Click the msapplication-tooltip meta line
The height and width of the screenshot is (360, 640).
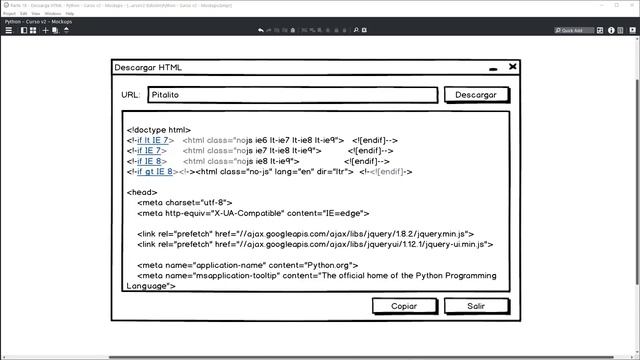point(311,281)
